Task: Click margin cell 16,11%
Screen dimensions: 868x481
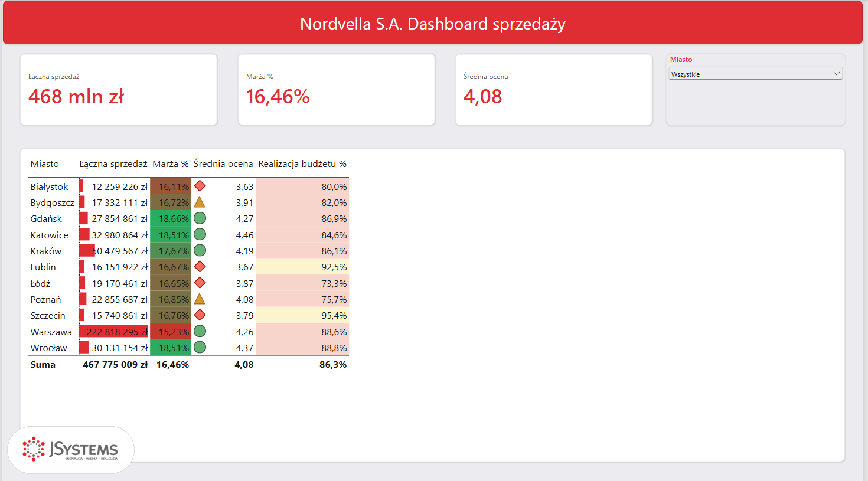Action: (x=171, y=186)
